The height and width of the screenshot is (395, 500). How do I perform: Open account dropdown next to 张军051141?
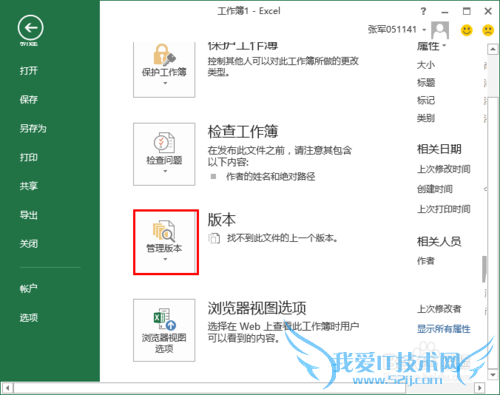click(424, 30)
